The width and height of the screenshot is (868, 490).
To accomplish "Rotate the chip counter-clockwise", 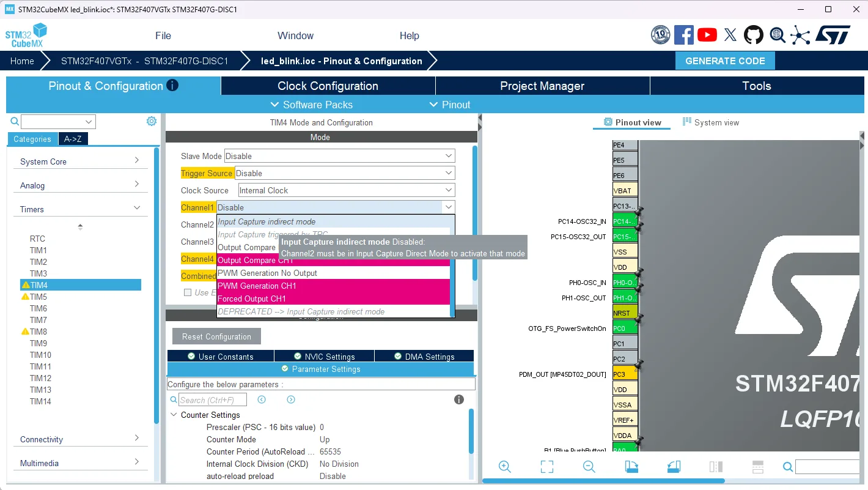I will pos(674,467).
